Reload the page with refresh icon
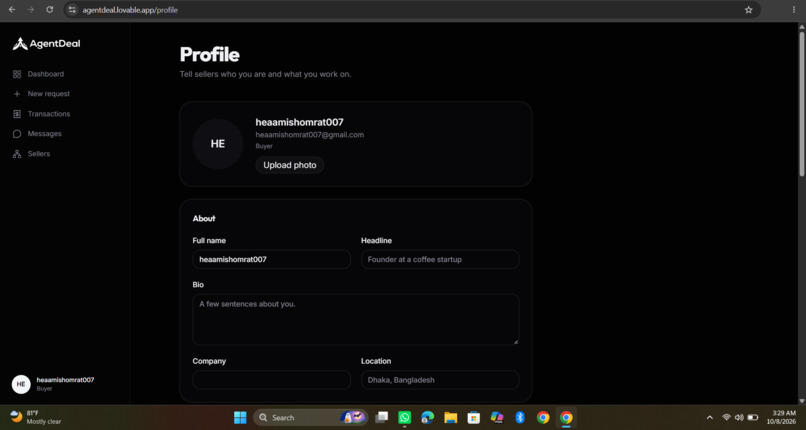 pyautogui.click(x=49, y=10)
